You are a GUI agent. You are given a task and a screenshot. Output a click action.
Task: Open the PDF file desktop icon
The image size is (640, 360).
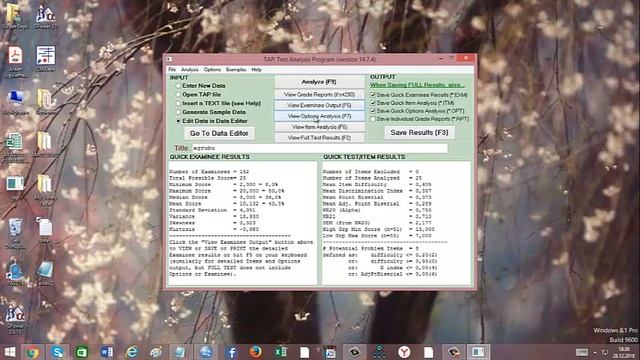click(16, 61)
